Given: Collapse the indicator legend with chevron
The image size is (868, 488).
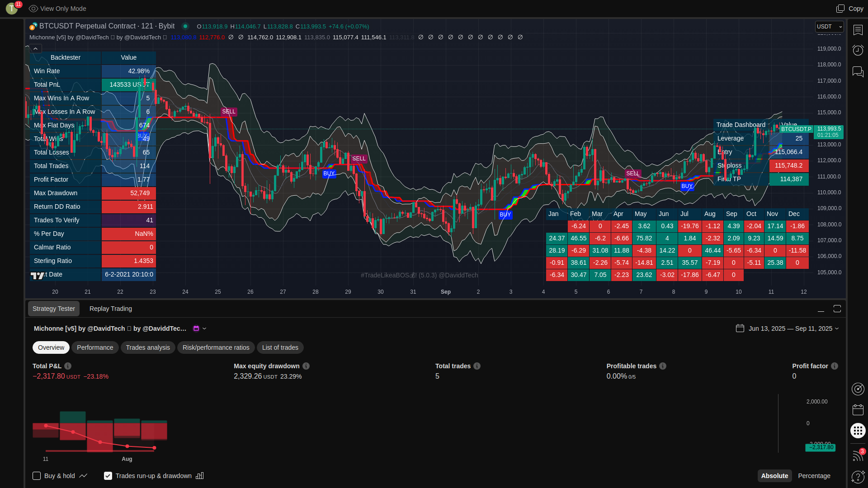Looking at the screenshot, I should (x=35, y=48).
